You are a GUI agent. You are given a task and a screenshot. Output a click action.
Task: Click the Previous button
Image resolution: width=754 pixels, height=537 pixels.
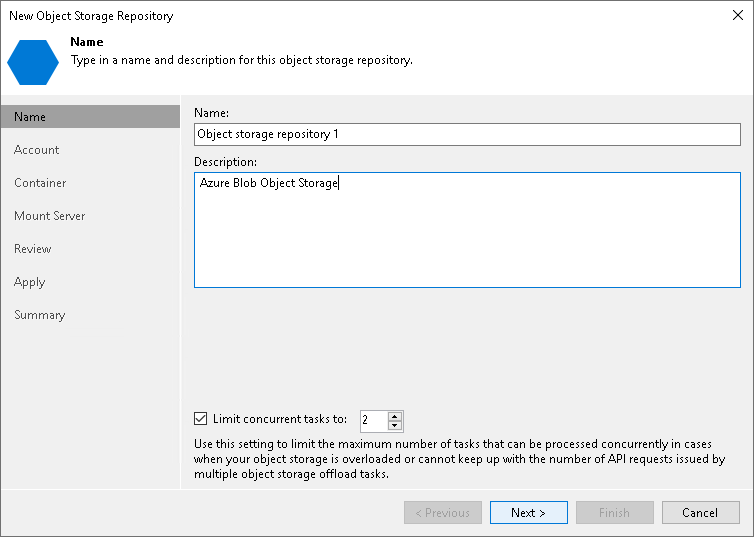(x=442, y=513)
